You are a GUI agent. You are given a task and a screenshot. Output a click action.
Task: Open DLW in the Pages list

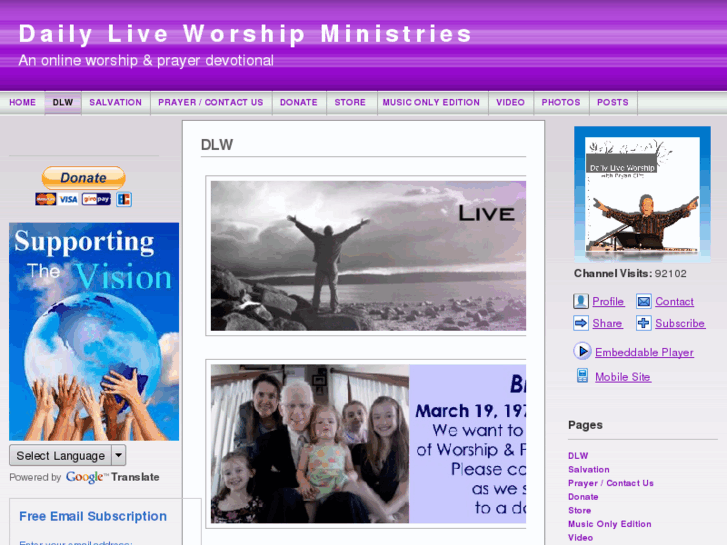[578, 456]
